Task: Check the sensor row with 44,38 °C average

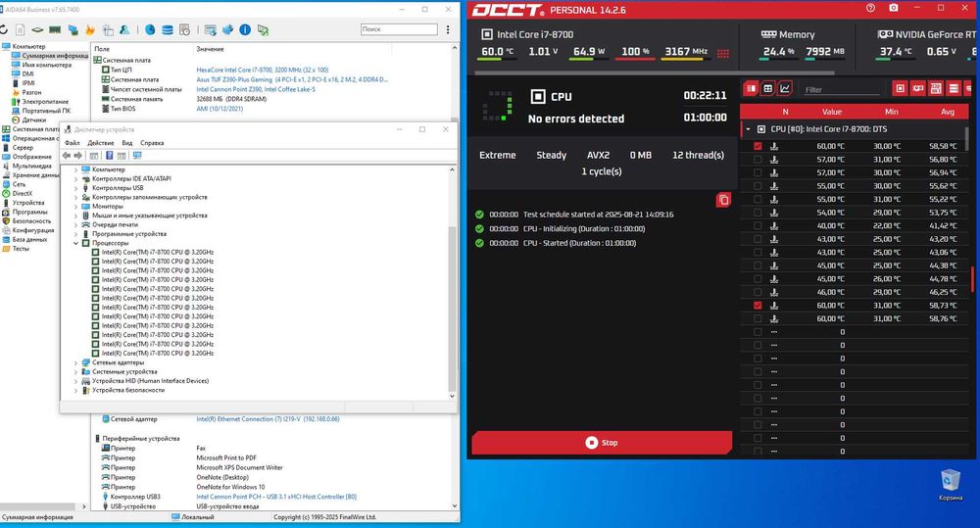Action: (758, 265)
